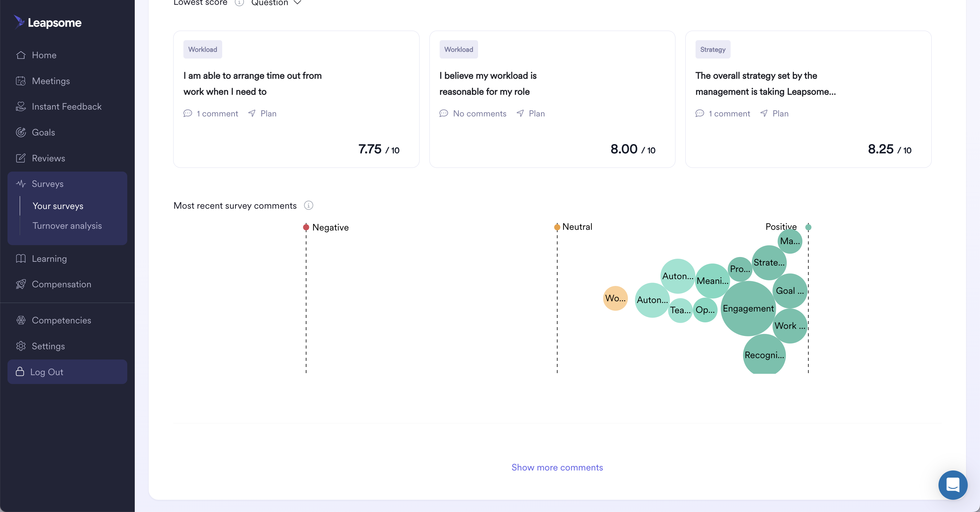The height and width of the screenshot is (512, 980).
Task: Click the Leapsome logo
Action: 48,22
